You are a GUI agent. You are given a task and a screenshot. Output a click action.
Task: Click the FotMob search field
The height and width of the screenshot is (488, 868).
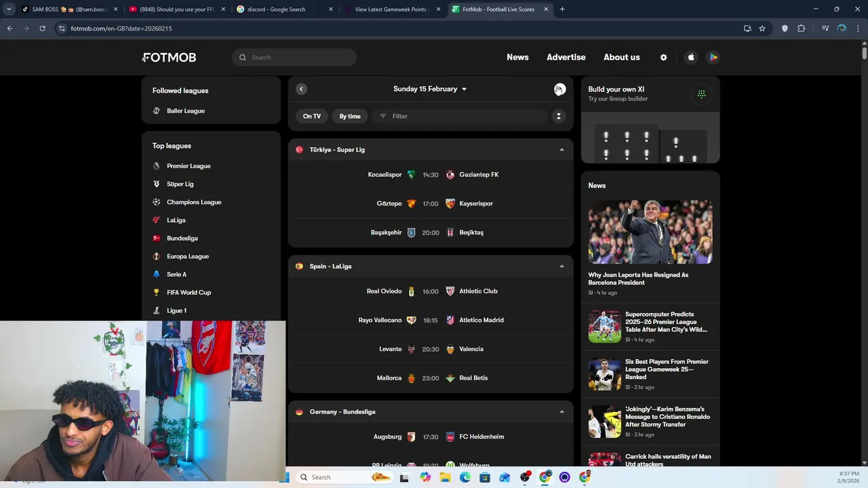click(x=294, y=58)
